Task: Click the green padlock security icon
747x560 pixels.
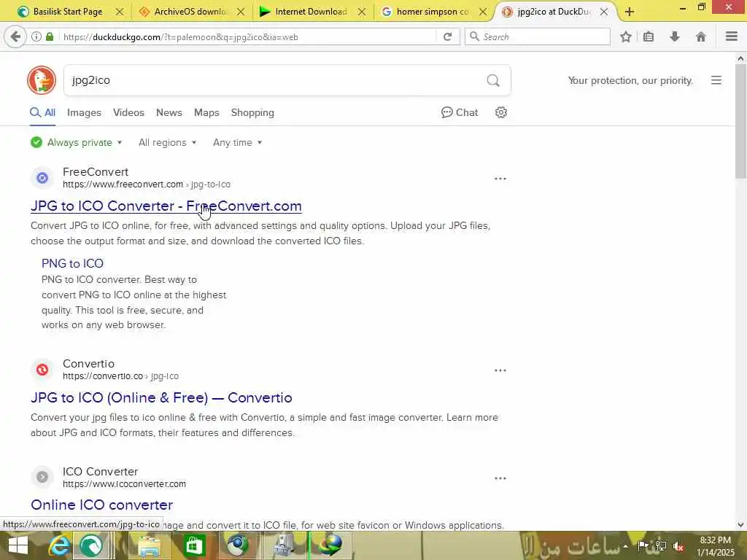Action: 50,36
